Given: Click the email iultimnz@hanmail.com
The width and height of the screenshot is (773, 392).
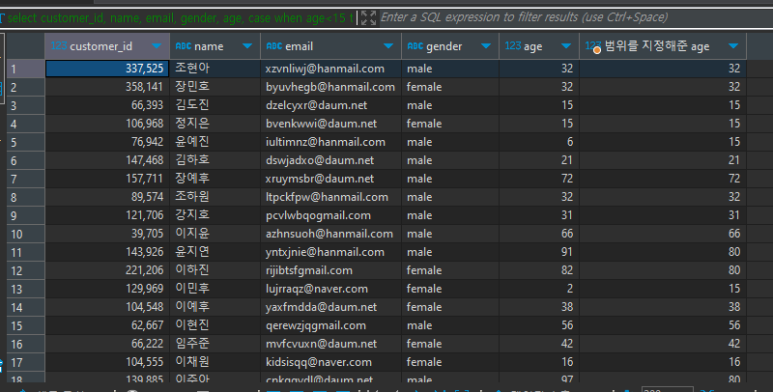Looking at the screenshot, I should 325,142.
